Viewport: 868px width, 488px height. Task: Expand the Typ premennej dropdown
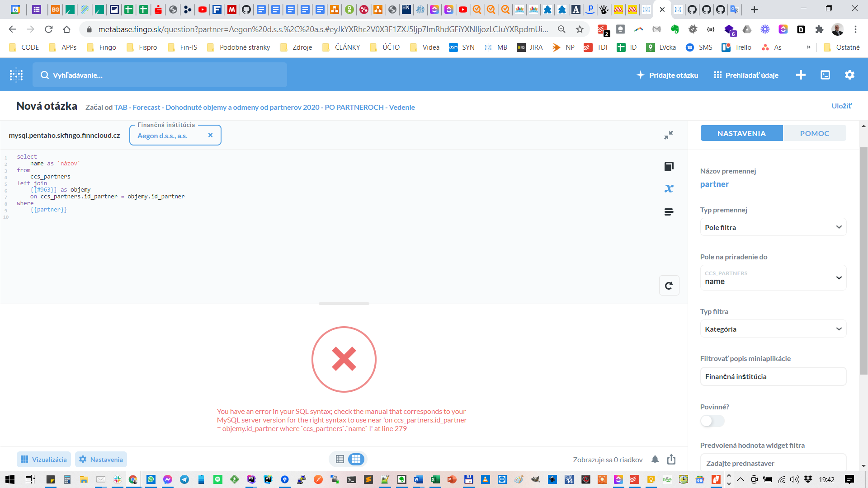[x=773, y=227]
